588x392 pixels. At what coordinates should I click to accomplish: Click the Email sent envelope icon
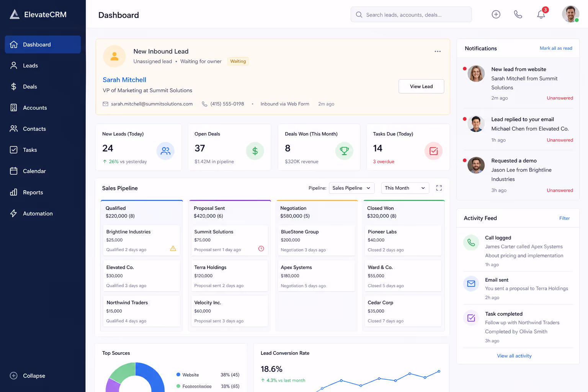tap(471, 284)
